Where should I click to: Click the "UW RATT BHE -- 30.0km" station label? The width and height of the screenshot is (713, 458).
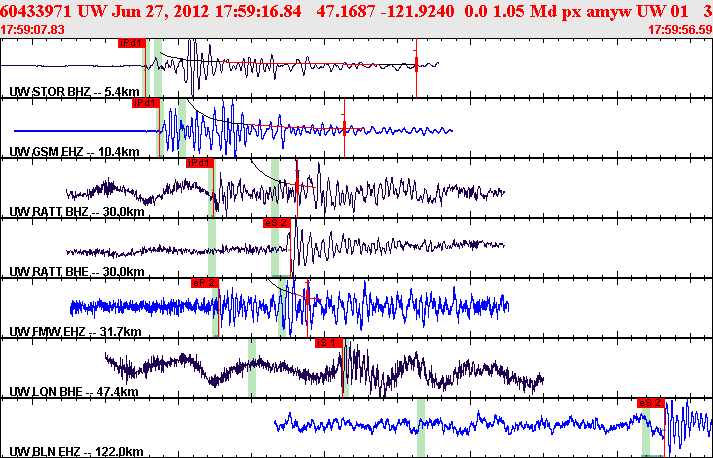coord(77,272)
